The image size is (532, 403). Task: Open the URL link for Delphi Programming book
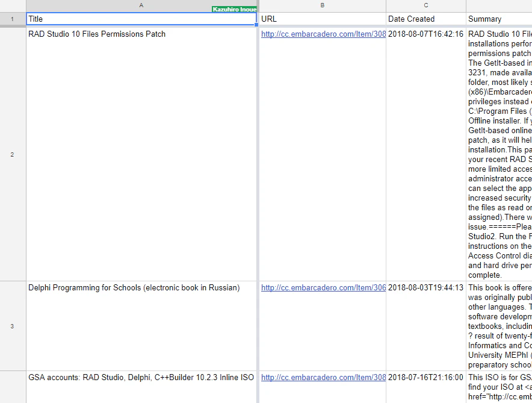(323, 287)
